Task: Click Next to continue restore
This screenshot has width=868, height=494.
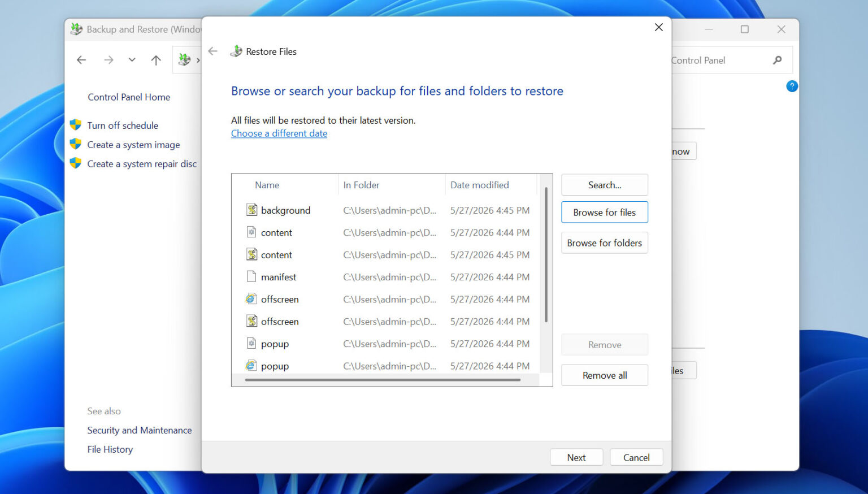Action: pos(576,457)
